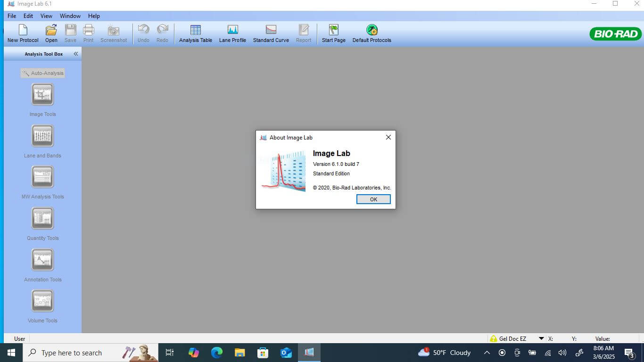This screenshot has height=362, width=644.
Task: Close the About Image Lab dialog
Action: coord(388,137)
